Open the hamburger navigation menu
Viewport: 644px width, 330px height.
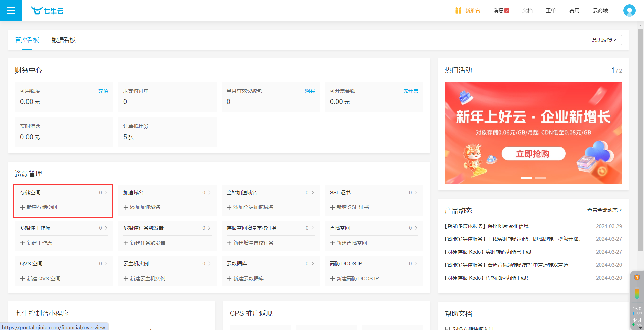(11, 11)
